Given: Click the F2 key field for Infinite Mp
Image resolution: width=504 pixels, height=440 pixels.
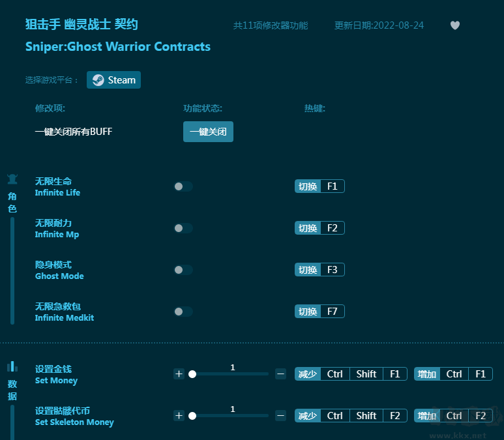Looking at the screenshot, I should pos(333,228).
